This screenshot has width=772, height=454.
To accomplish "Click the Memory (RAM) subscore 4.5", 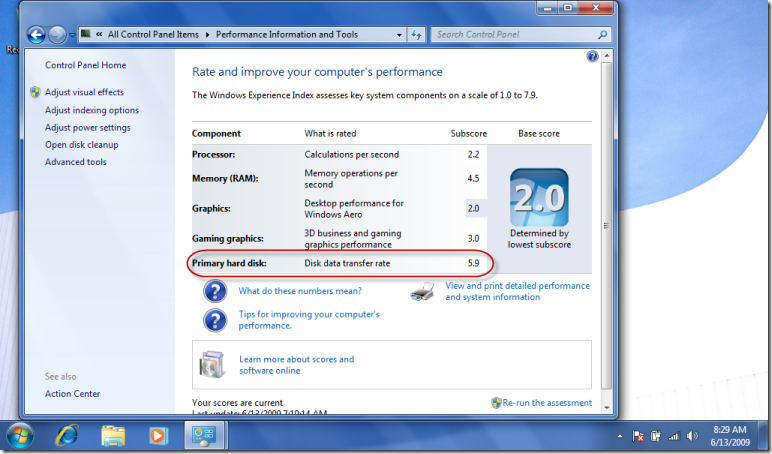I will (x=473, y=178).
